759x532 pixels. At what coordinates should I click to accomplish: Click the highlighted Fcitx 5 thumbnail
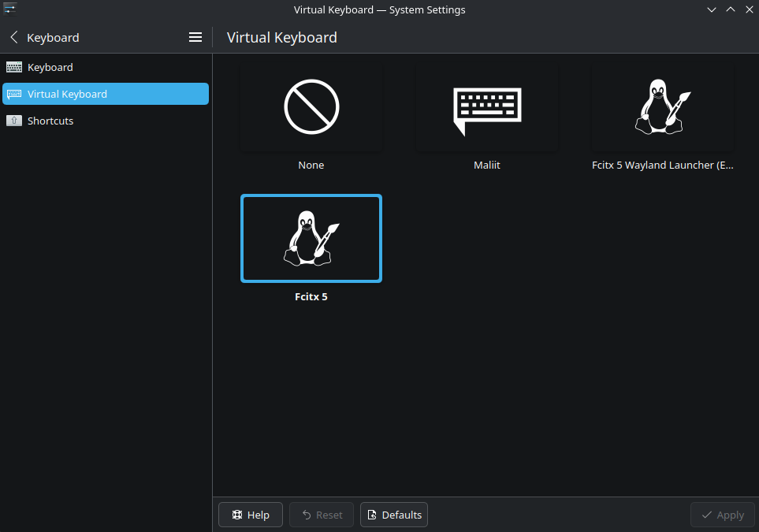pyautogui.click(x=311, y=238)
